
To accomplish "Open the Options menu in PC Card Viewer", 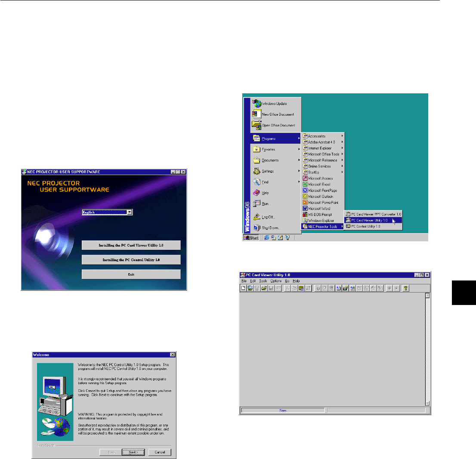I will (276, 281).
